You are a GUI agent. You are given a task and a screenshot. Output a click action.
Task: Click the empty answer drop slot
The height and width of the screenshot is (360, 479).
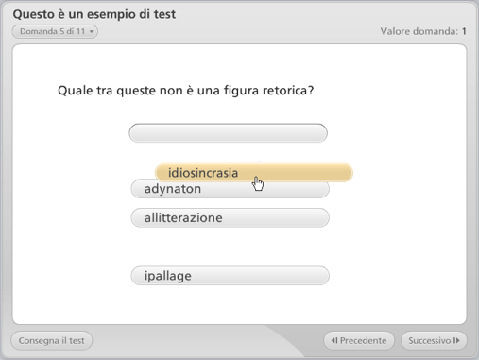[x=228, y=133]
